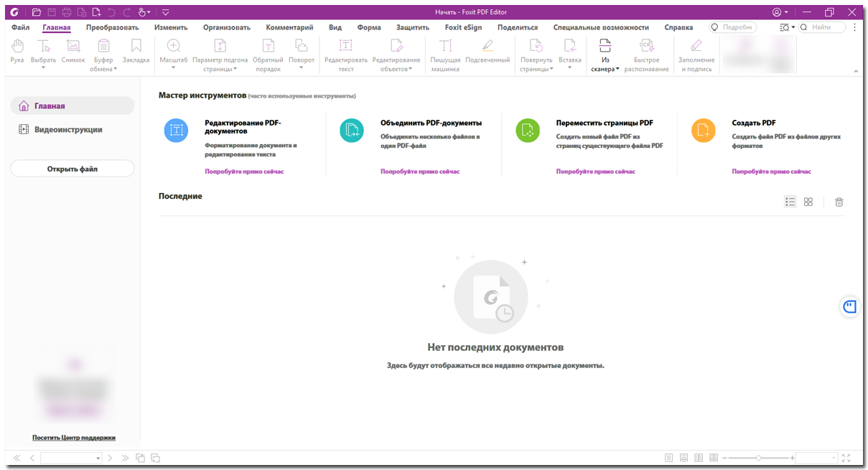This screenshot has width=868, height=470.
Task: Click the Quick OCR (Быстрое распознавание) icon
Action: (x=646, y=48)
